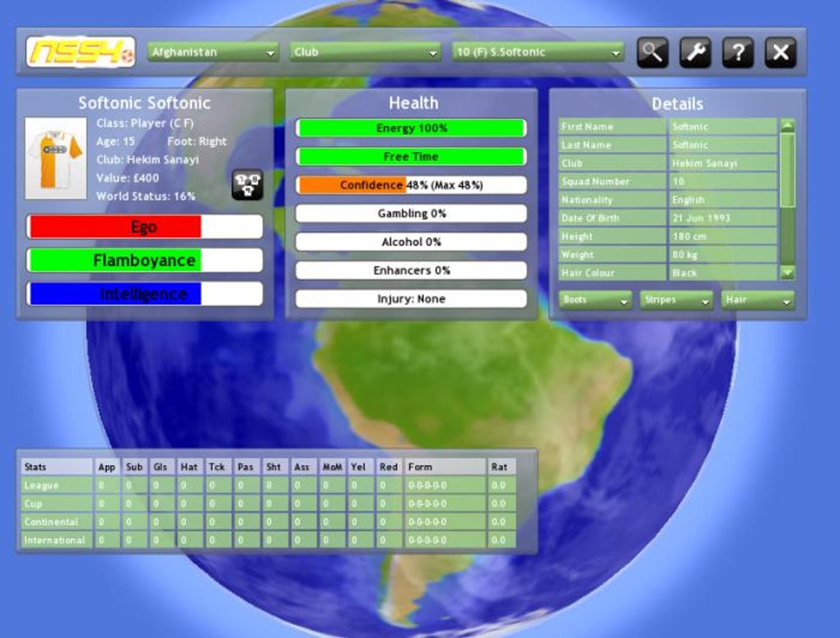Open the Boots dropdown

[595, 300]
